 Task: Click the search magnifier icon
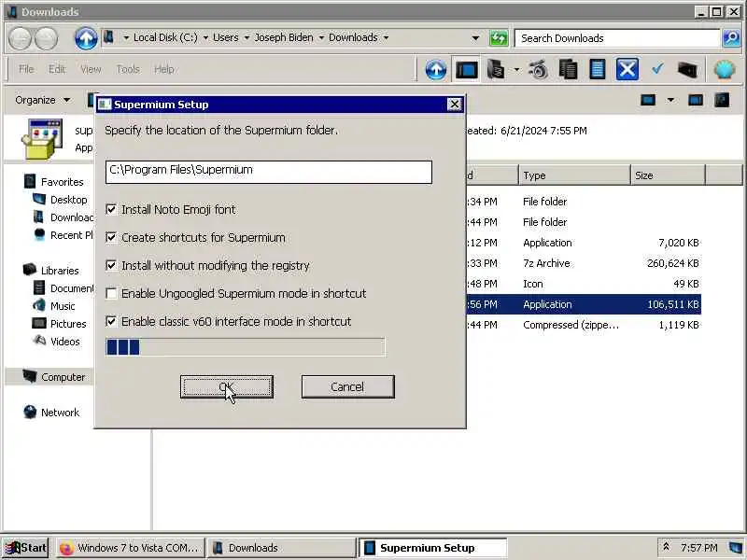tap(731, 38)
